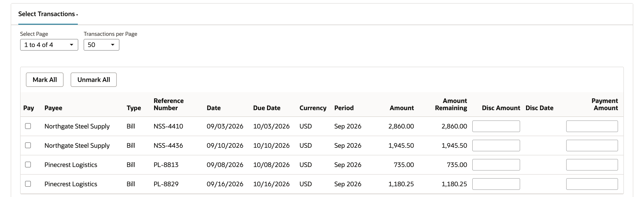Viewport: 644px width, 197px height.
Task: Open the Transactions per Page dropdown
Action: click(x=101, y=45)
